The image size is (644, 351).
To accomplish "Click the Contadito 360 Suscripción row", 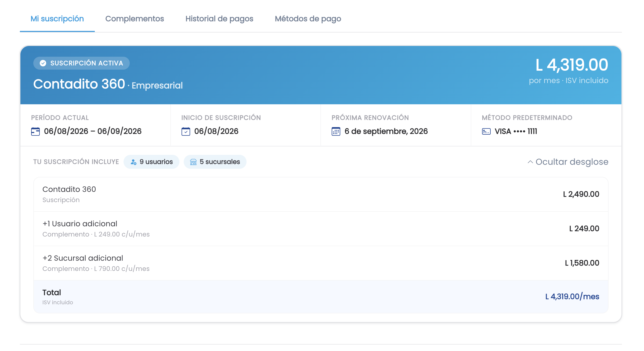I will coord(321,194).
